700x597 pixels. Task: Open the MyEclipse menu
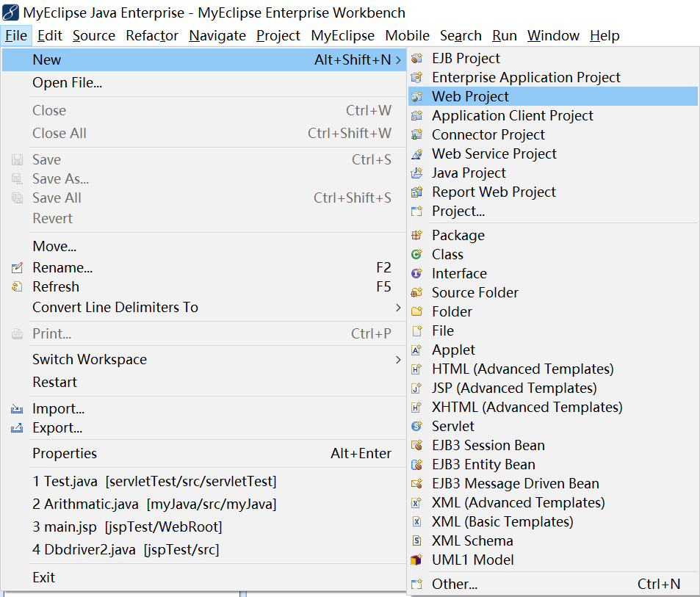342,36
